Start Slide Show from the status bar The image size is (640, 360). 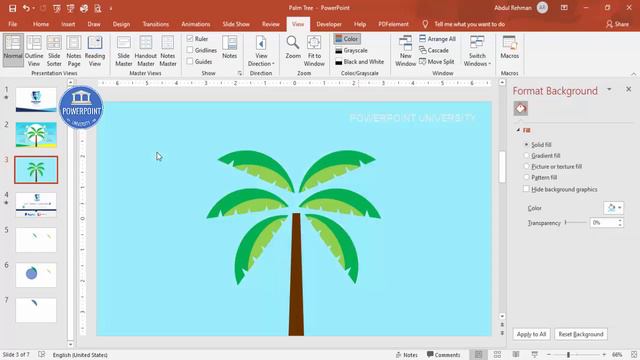click(x=534, y=355)
